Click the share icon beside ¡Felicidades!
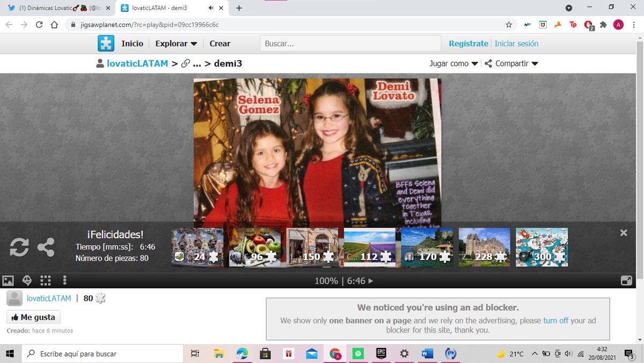This screenshot has height=363, width=644. [46, 247]
